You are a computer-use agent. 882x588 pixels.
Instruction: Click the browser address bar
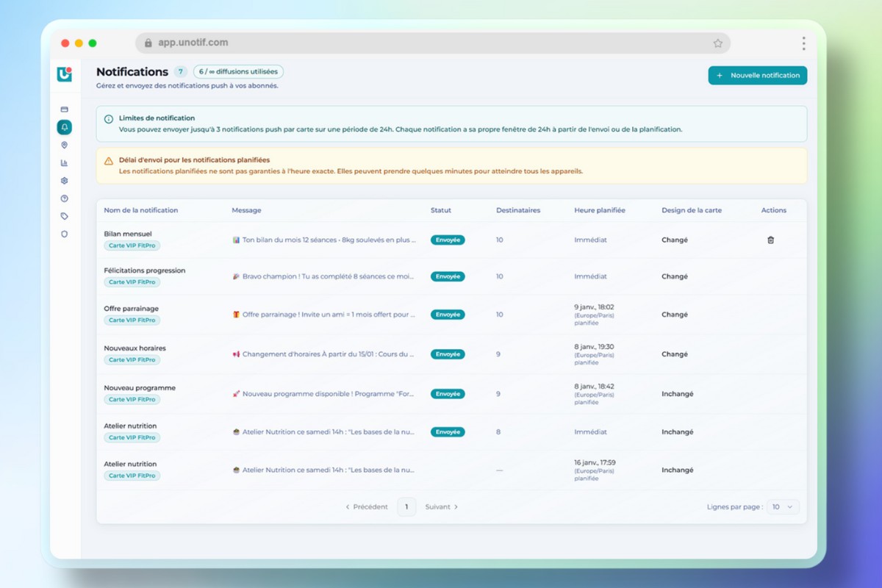click(426, 43)
